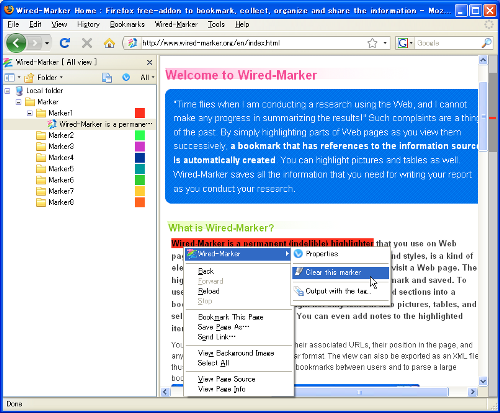Click the Wired-Marker sidebar title icon
Viewport: 500px width, 413px height.
coord(8,62)
